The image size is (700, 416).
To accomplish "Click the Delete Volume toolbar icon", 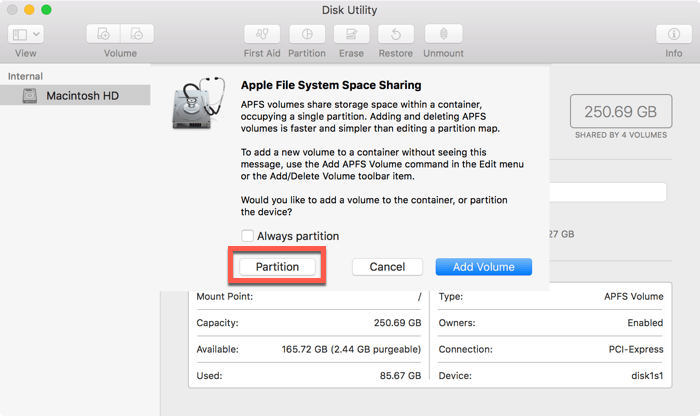I will click(x=137, y=34).
